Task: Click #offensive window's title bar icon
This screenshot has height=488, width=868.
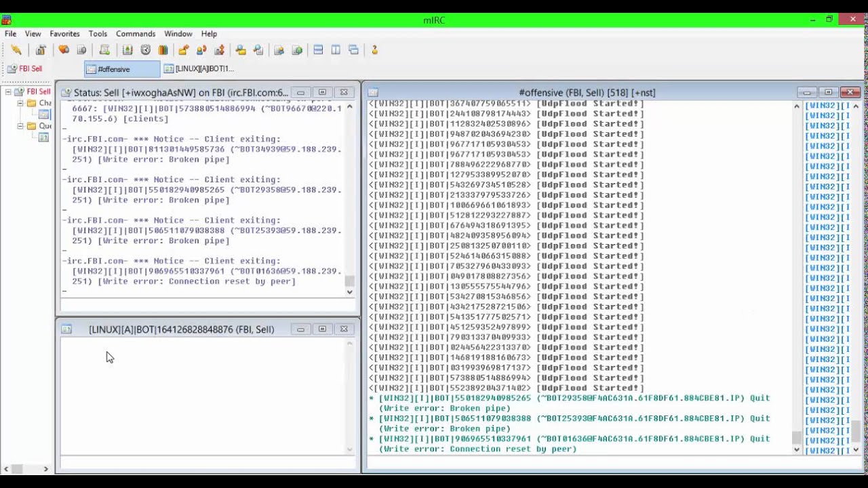Action: pyautogui.click(x=373, y=92)
